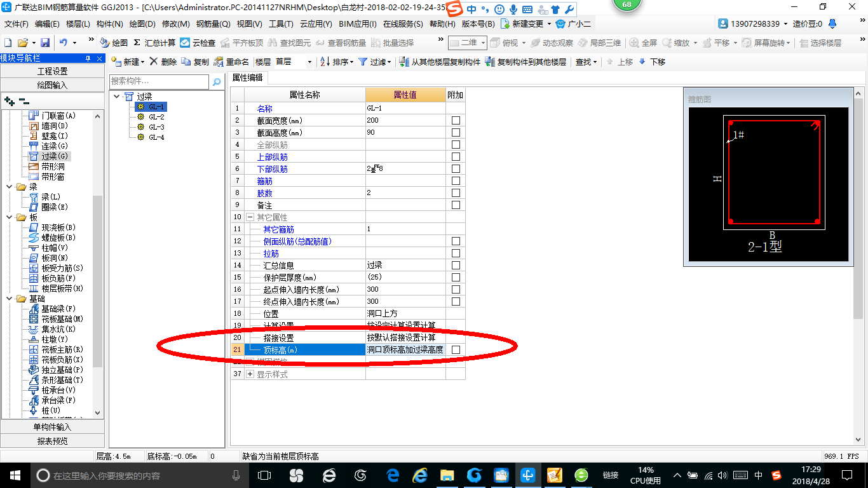Open the 构件(N) menu

[x=109, y=24]
